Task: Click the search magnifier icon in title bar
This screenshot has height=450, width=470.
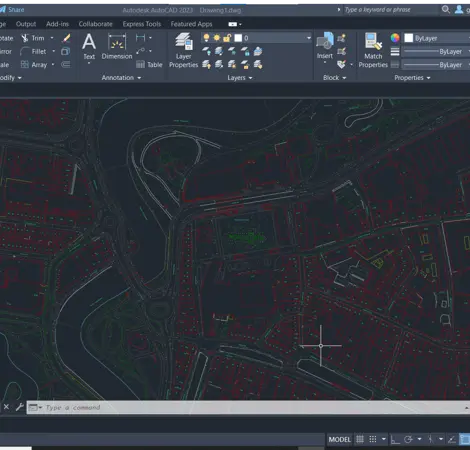Action: (446, 10)
